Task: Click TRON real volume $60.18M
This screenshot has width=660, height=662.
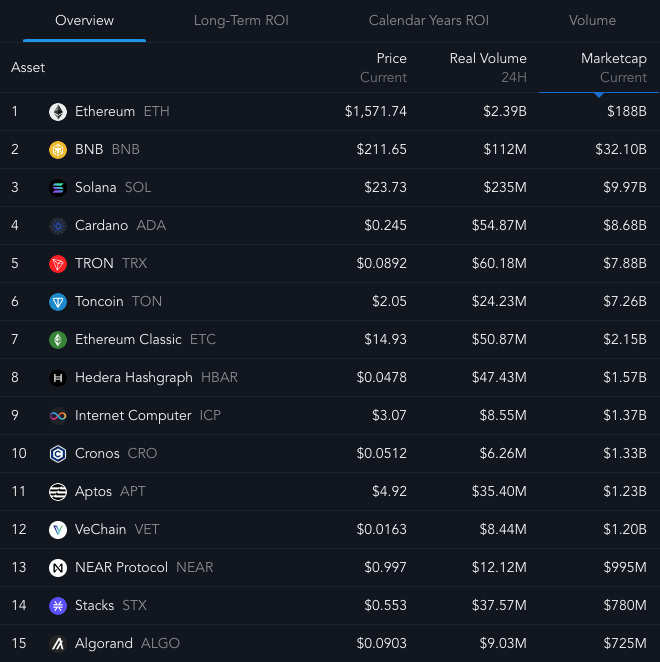Action: point(499,263)
